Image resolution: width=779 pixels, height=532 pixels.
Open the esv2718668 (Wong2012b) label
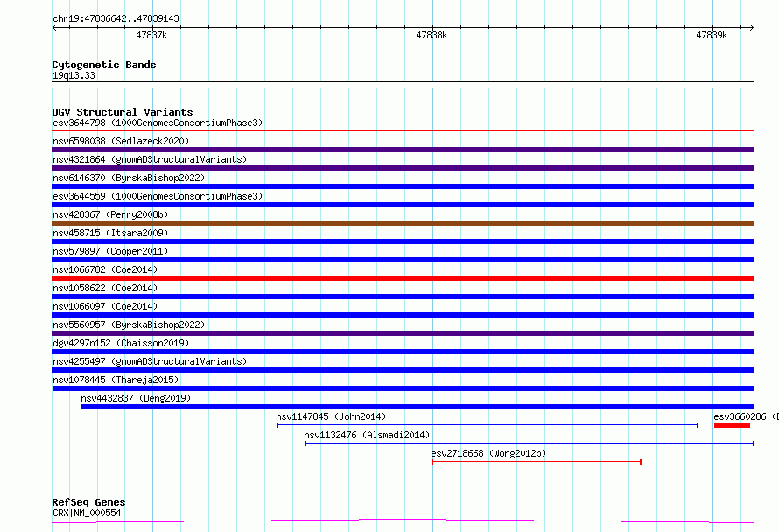tap(488, 453)
